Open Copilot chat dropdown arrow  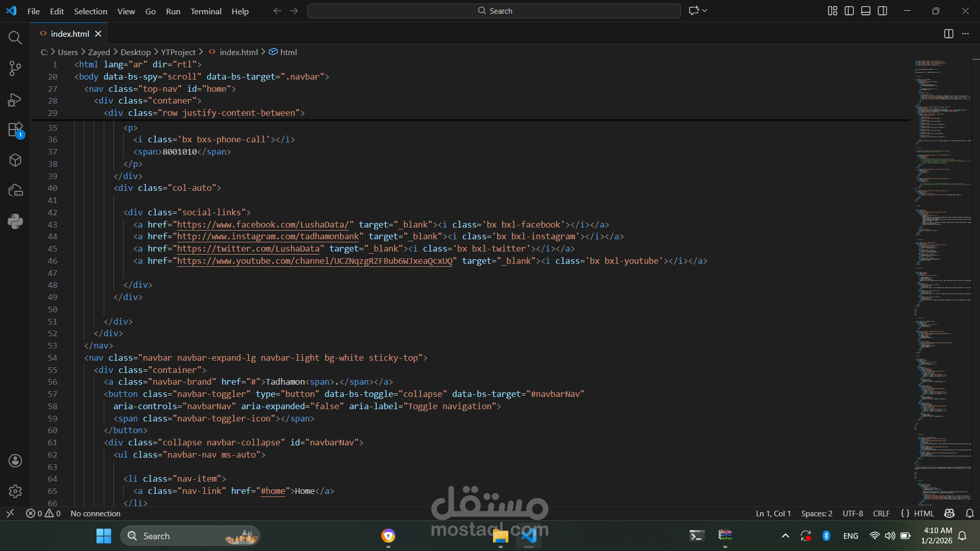pyautogui.click(x=705, y=11)
